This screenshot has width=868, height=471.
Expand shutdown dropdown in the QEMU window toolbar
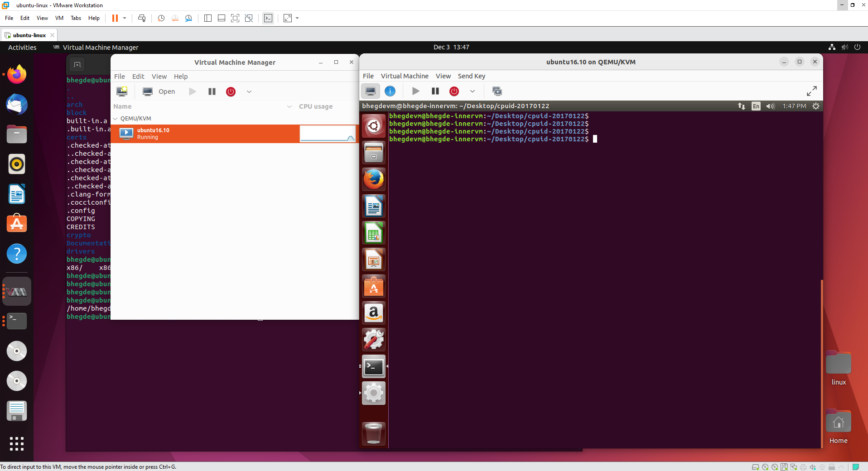[x=473, y=91]
